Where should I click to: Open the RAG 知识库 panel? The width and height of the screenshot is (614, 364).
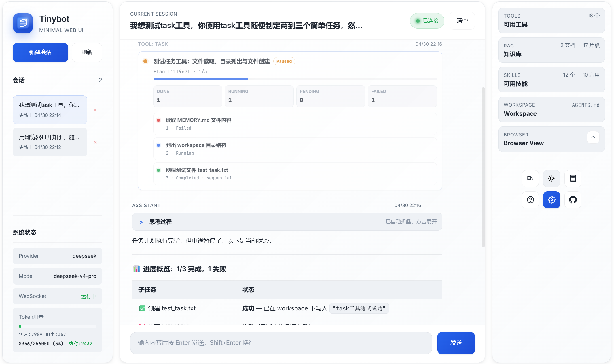tap(551, 50)
